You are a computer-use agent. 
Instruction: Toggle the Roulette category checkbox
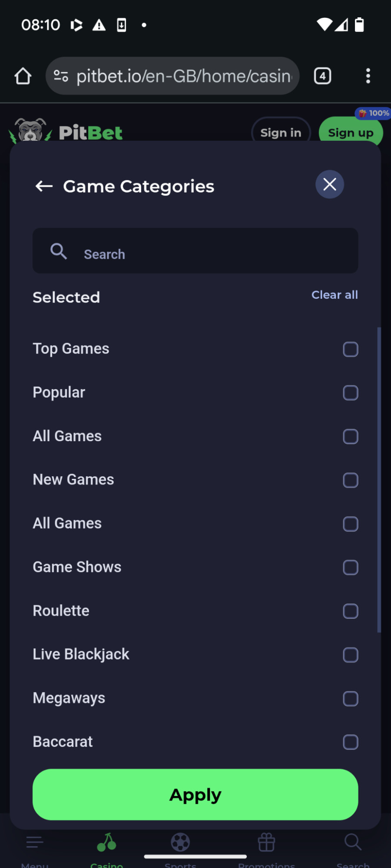point(350,611)
